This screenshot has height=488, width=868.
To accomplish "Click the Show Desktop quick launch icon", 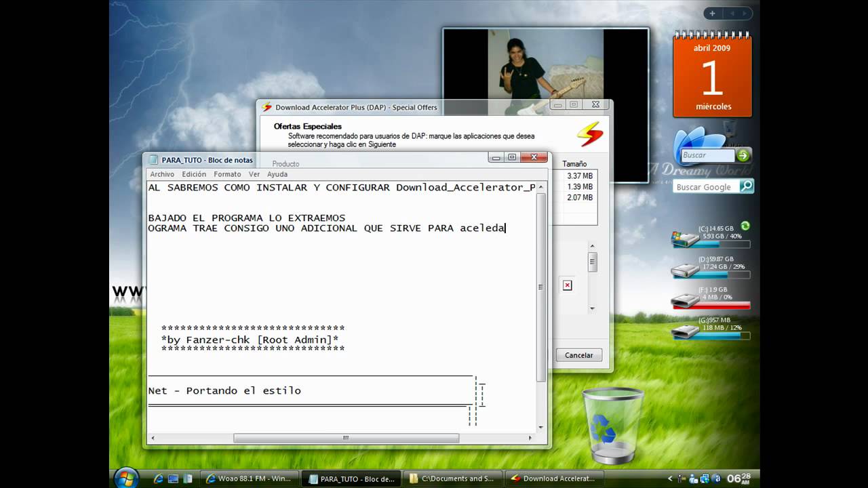I will click(174, 479).
